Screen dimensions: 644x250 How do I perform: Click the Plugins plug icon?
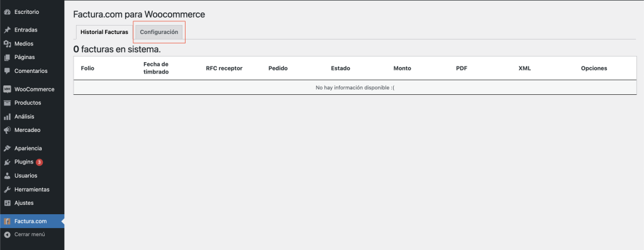pyautogui.click(x=7, y=162)
